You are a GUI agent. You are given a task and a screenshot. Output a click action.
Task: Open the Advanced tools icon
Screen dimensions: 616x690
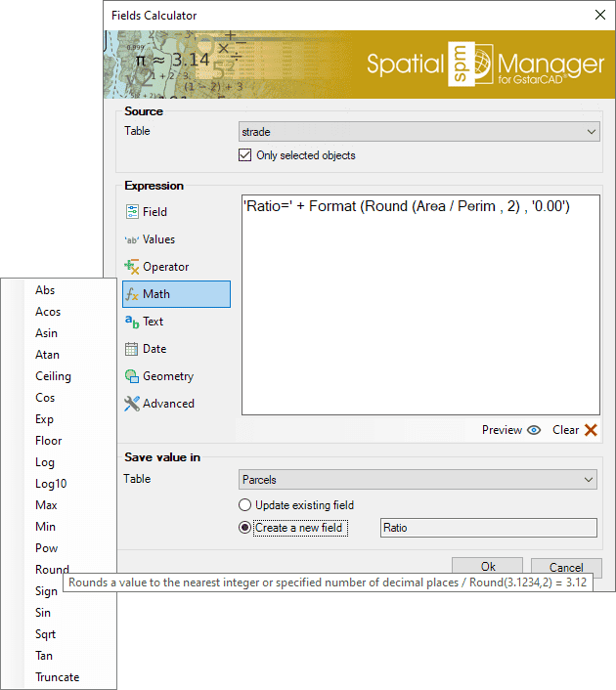click(x=132, y=404)
